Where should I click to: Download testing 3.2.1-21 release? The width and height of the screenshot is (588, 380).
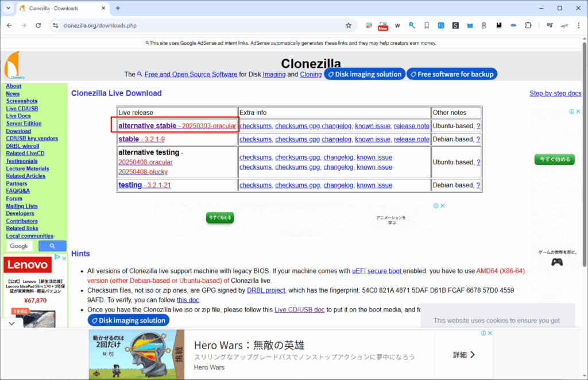coord(144,185)
